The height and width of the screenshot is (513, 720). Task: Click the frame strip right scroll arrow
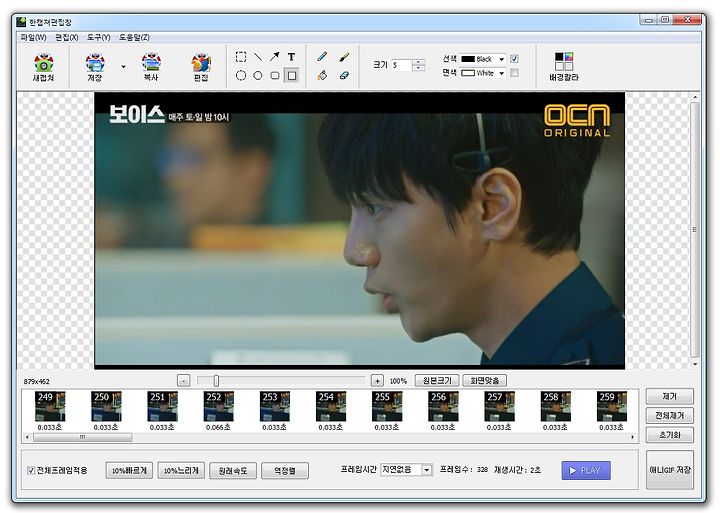tap(633, 437)
